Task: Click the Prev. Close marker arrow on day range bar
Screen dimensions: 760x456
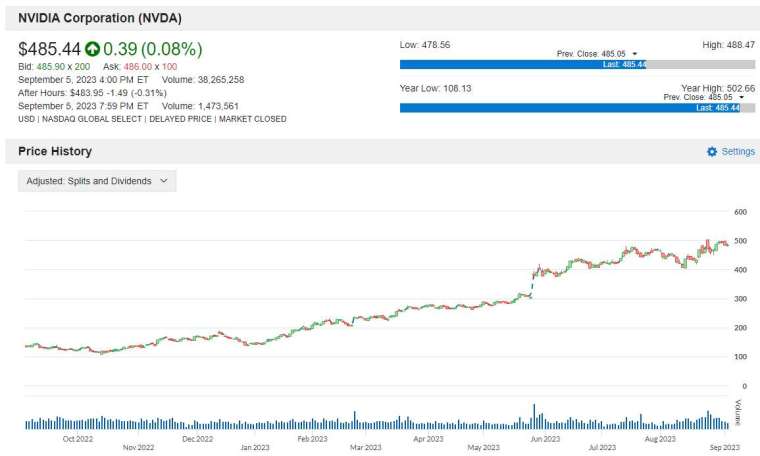Action: 635,54
